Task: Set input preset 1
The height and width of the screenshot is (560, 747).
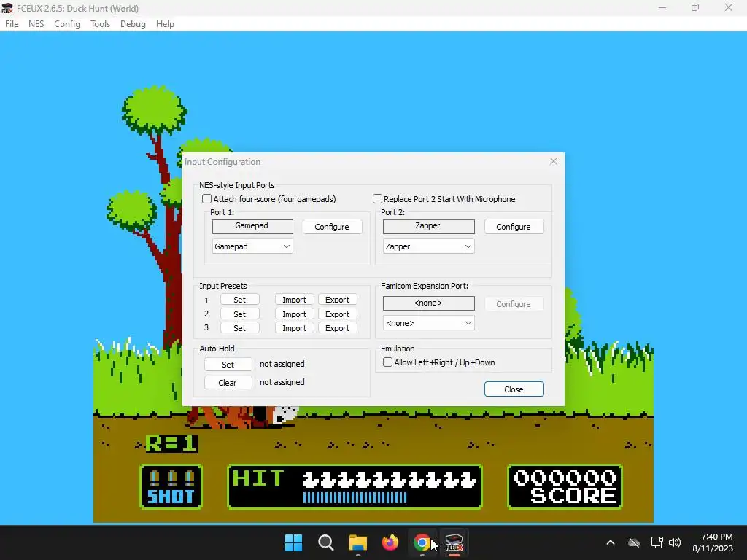Action: click(x=239, y=300)
